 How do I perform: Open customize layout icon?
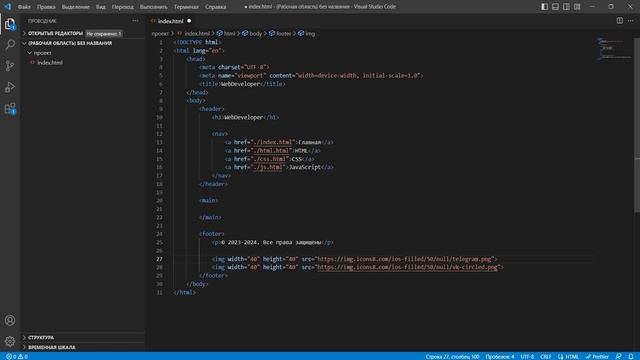click(577, 7)
